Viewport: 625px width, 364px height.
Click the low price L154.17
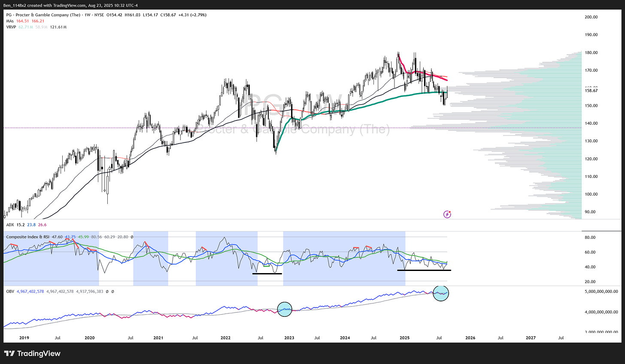pyautogui.click(x=151, y=15)
